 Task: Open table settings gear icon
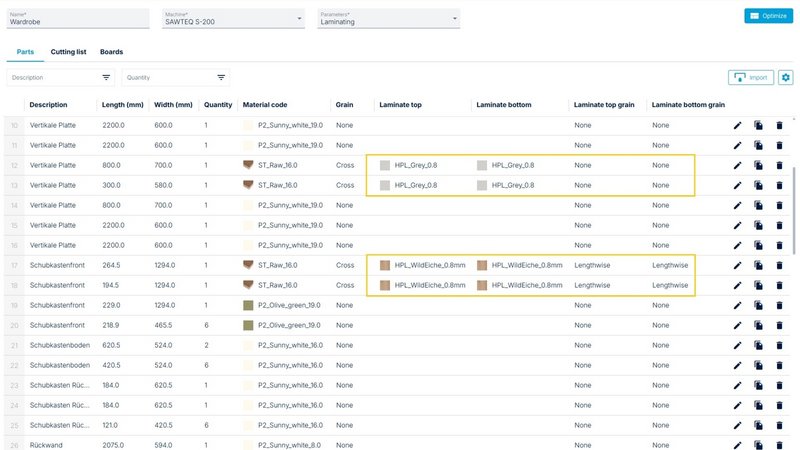point(785,77)
